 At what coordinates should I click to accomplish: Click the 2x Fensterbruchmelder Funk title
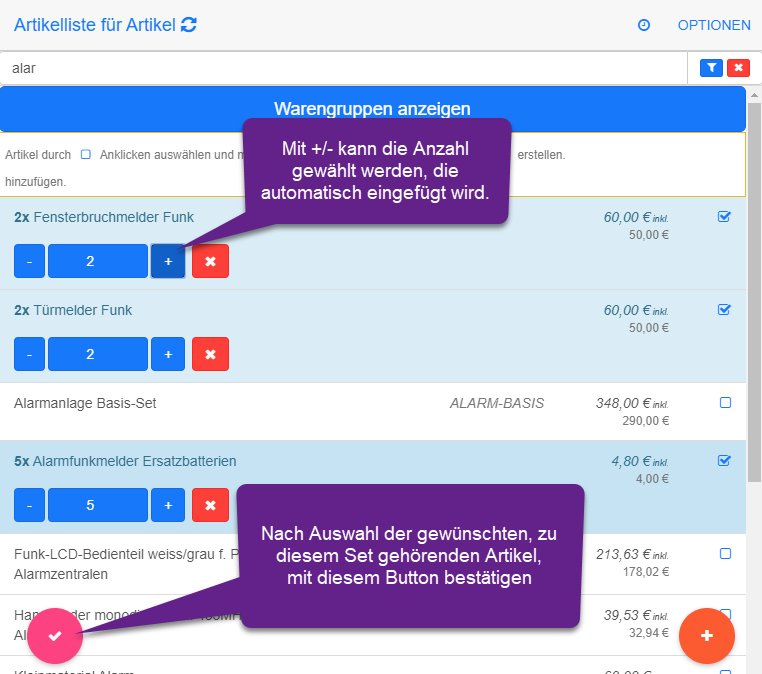point(104,217)
